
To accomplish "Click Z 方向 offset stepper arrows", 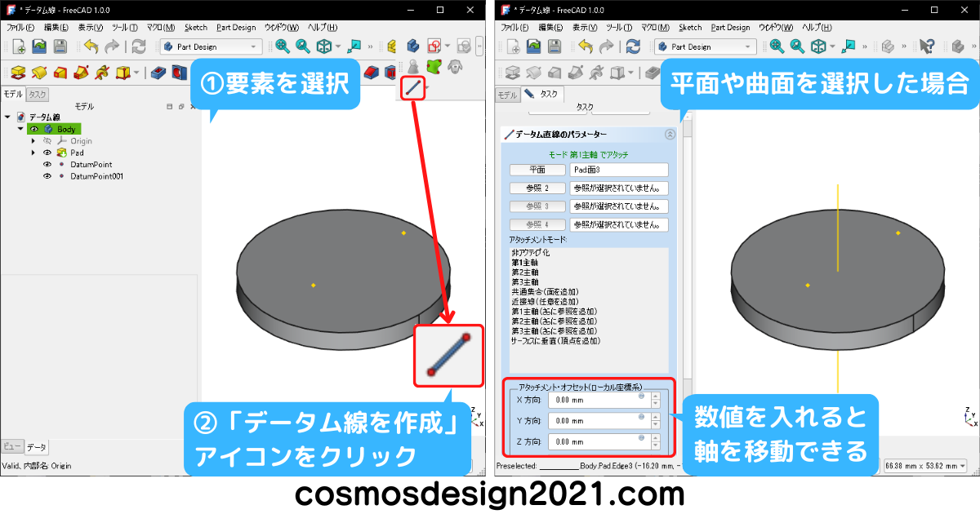I will tap(654, 441).
